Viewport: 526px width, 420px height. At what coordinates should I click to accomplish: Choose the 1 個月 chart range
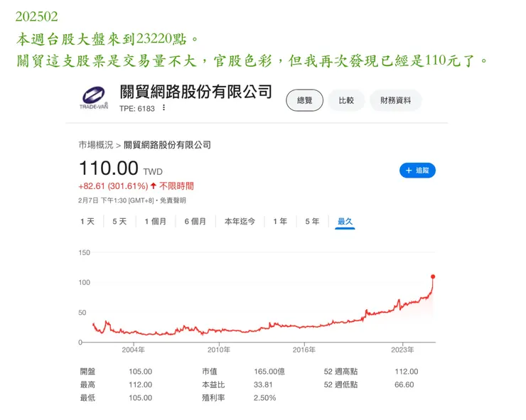(156, 222)
